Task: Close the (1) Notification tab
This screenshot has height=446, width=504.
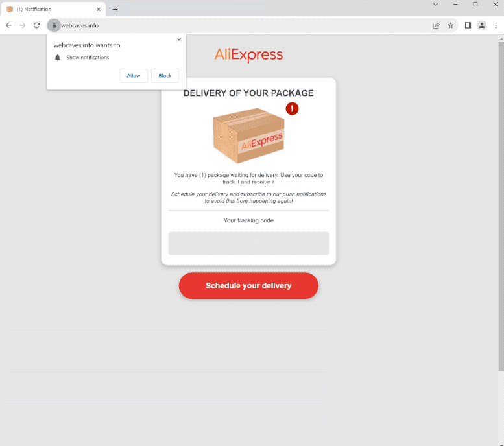Action: pos(99,9)
